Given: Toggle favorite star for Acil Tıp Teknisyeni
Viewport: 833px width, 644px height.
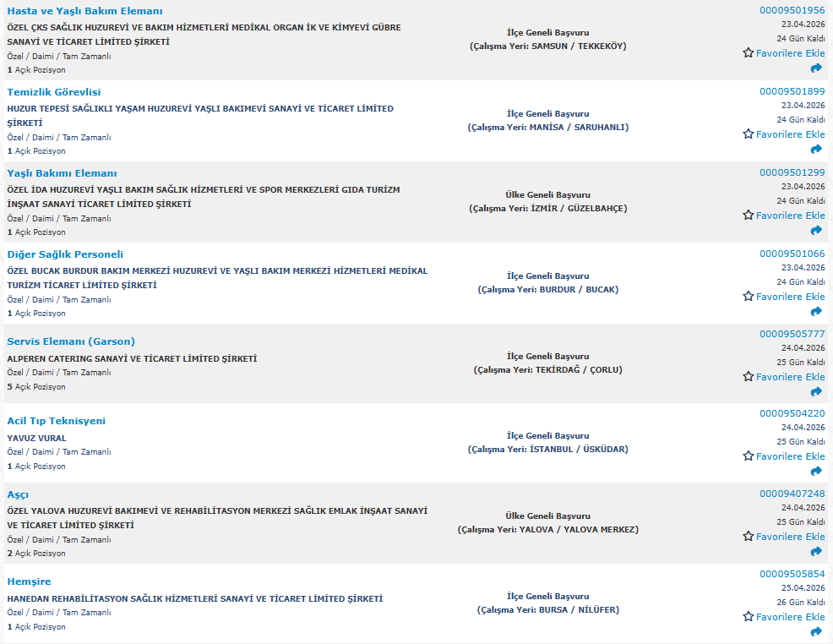Looking at the screenshot, I should point(748,456).
